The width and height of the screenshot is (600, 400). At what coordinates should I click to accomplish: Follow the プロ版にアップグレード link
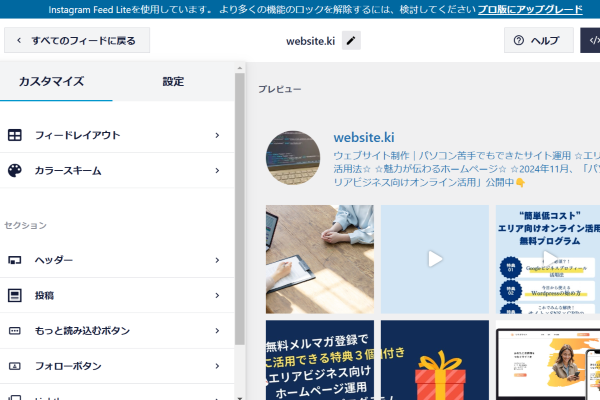530,9
